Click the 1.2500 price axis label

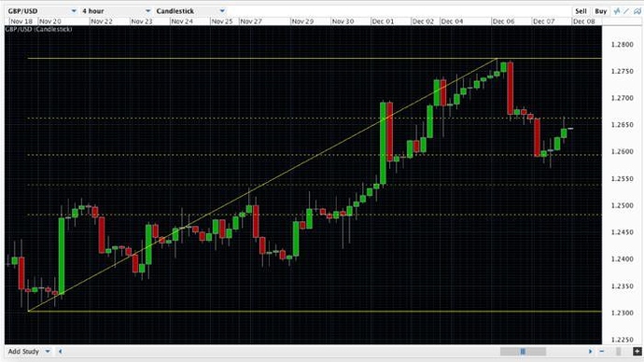tap(623, 205)
